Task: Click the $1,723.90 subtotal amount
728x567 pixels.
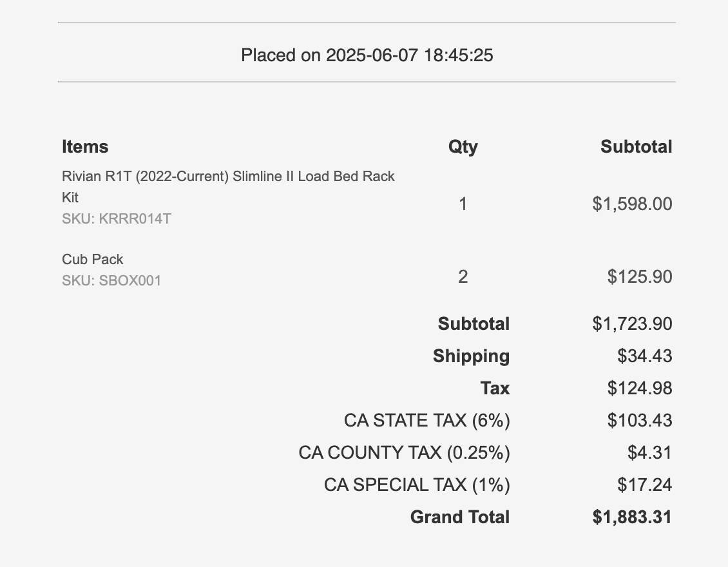Action: 633,323
